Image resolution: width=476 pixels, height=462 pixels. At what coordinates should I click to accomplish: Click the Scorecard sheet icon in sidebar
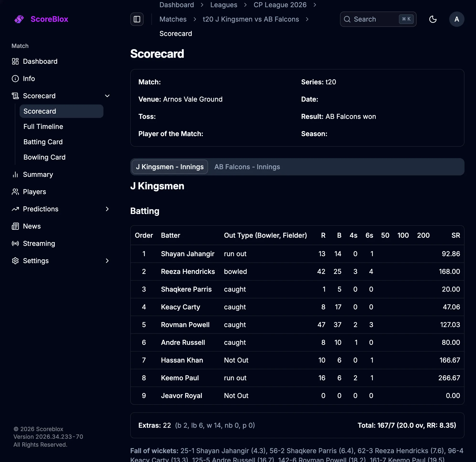(15, 96)
